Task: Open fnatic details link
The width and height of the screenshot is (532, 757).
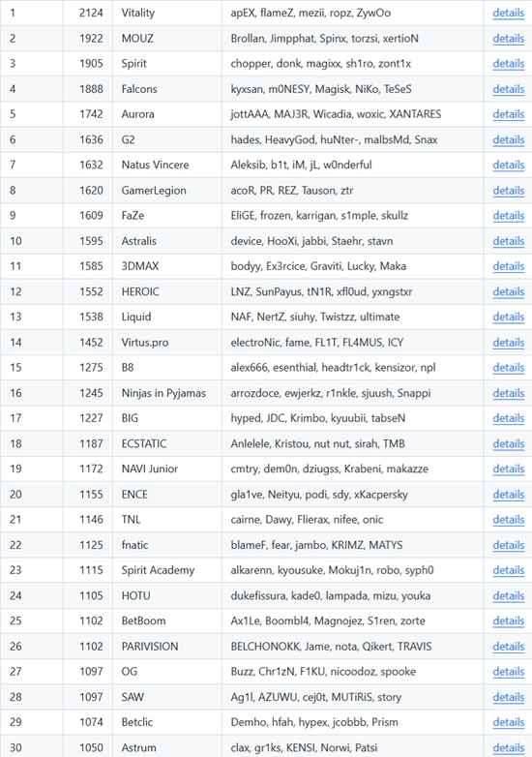Action: [x=509, y=545]
